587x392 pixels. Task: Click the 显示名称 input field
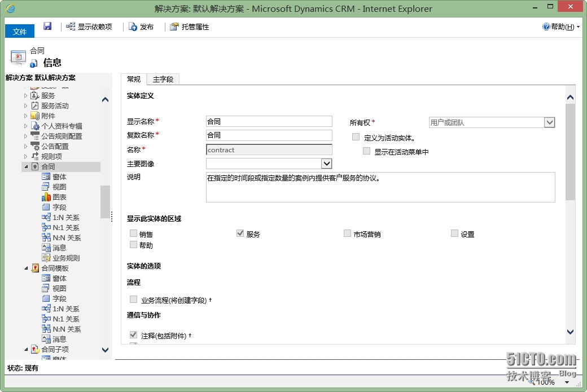pyautogui.click(x=269, y=121)
